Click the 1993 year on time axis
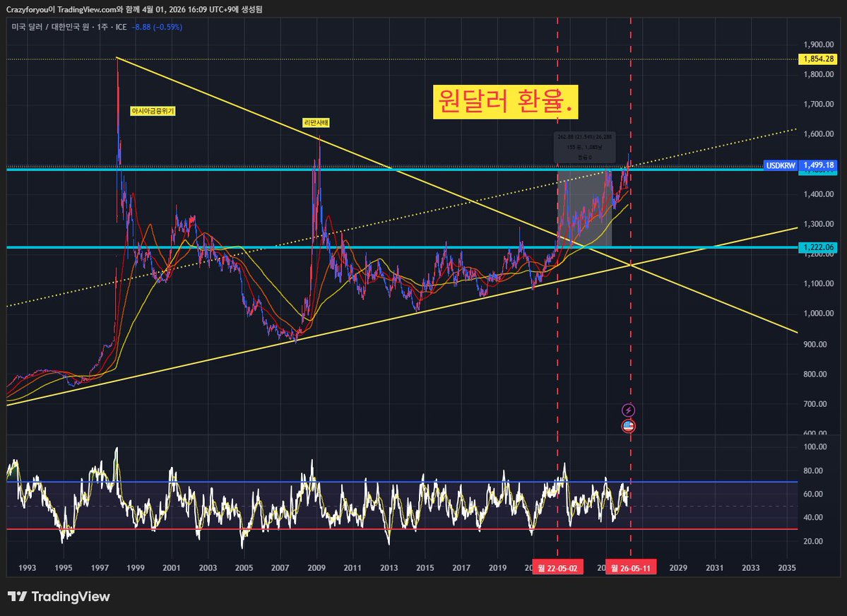Viewport: 847px width, 616px height. (x=27, y=567)
